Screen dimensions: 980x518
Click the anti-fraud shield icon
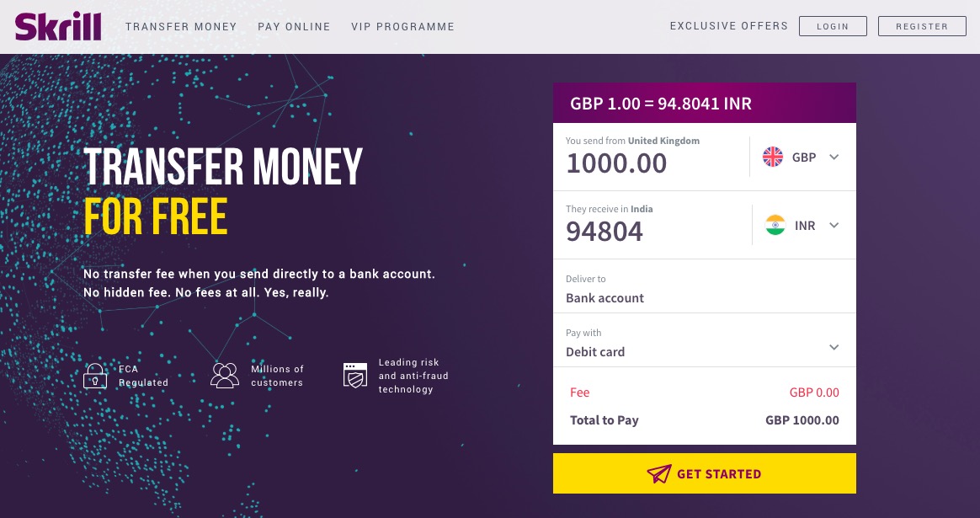coord(355,376)
